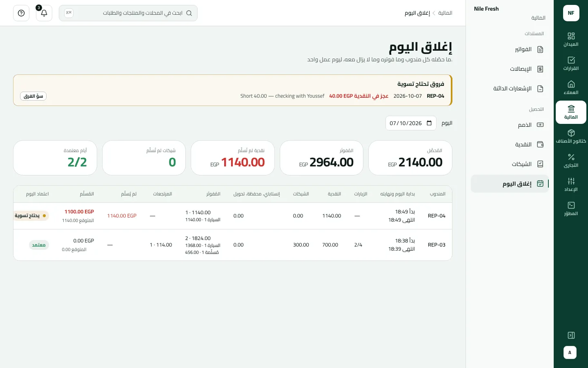Click the NF workspace logo

(x=571, y=13)
